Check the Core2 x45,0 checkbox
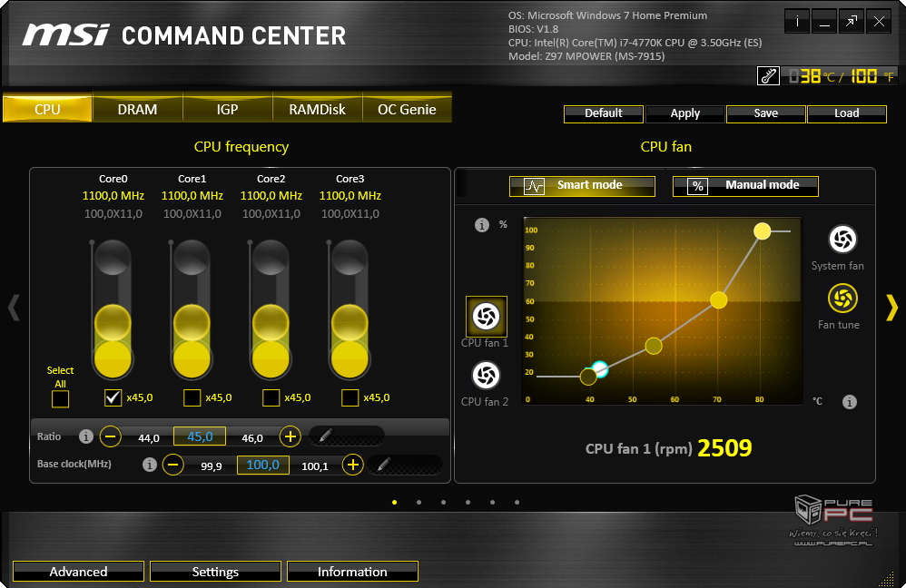906x588 pixels. click(x=271, y=397)
